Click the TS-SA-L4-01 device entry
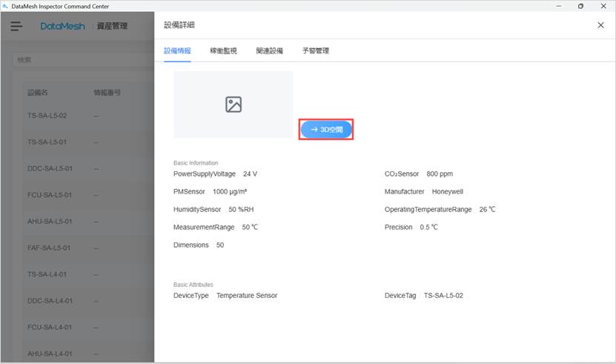The image size is (616, 364). coord(47,274)
